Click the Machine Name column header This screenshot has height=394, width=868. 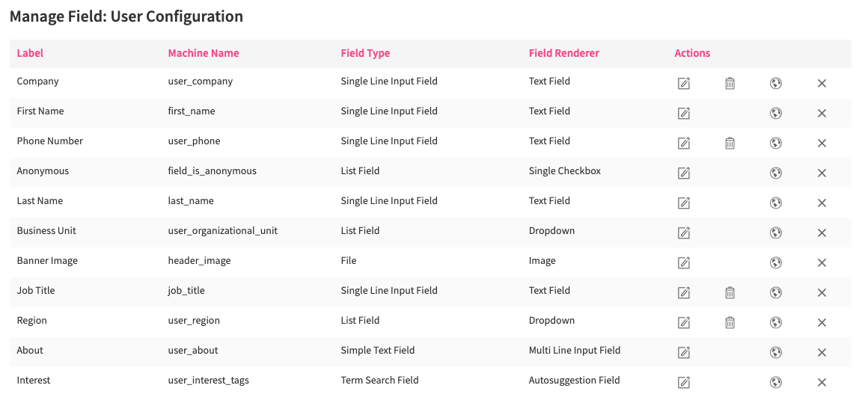click(x=204, y=53)
